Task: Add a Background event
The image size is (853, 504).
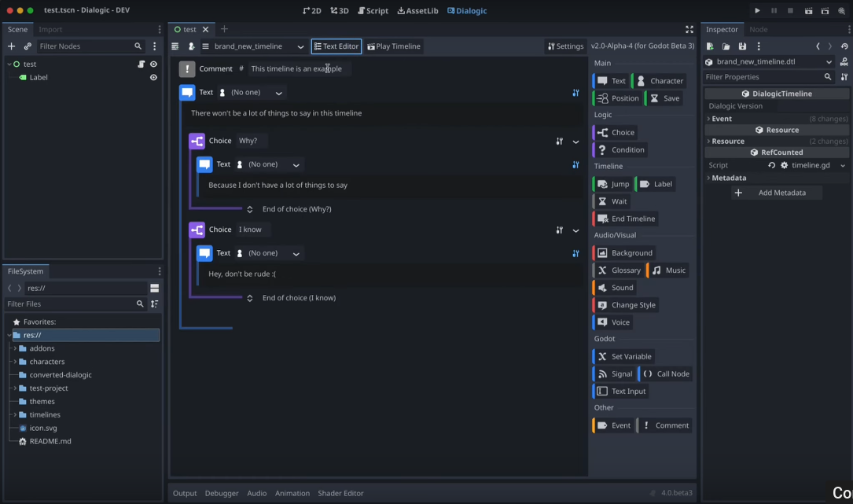Action: click(624, 252)
